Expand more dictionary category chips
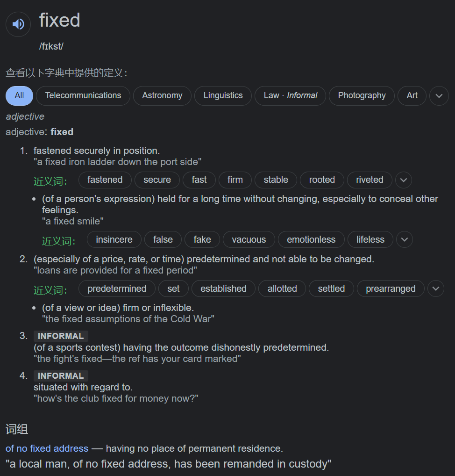This screenshot has height=476, width=455. [439, 95]
